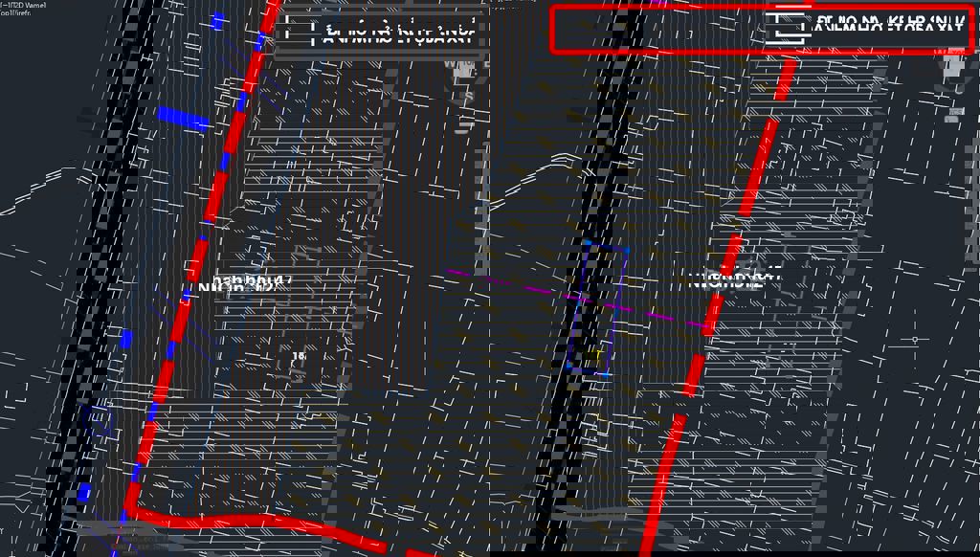Click the square box inside the red-framed legend
The height and width of the screenshot is (557, 980).
pos(790,27)
